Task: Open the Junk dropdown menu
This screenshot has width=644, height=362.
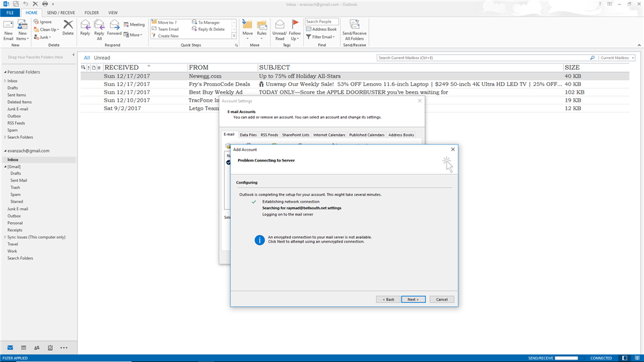Action: coord(42,37)
